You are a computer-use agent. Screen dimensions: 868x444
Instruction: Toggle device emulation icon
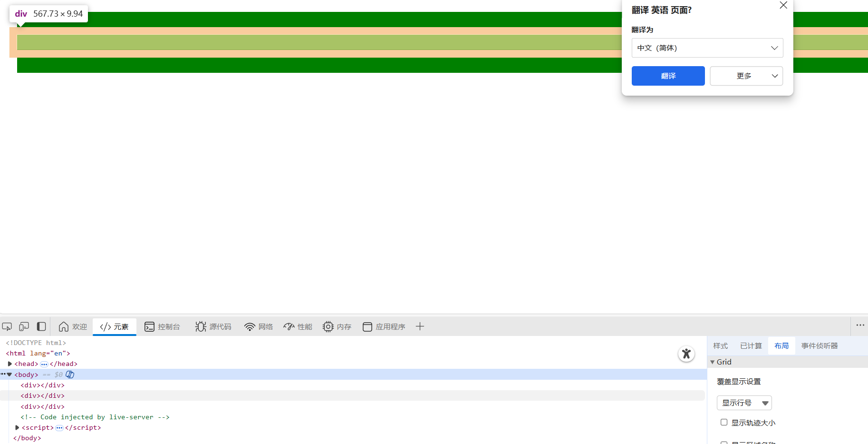(x=24, y=327)
